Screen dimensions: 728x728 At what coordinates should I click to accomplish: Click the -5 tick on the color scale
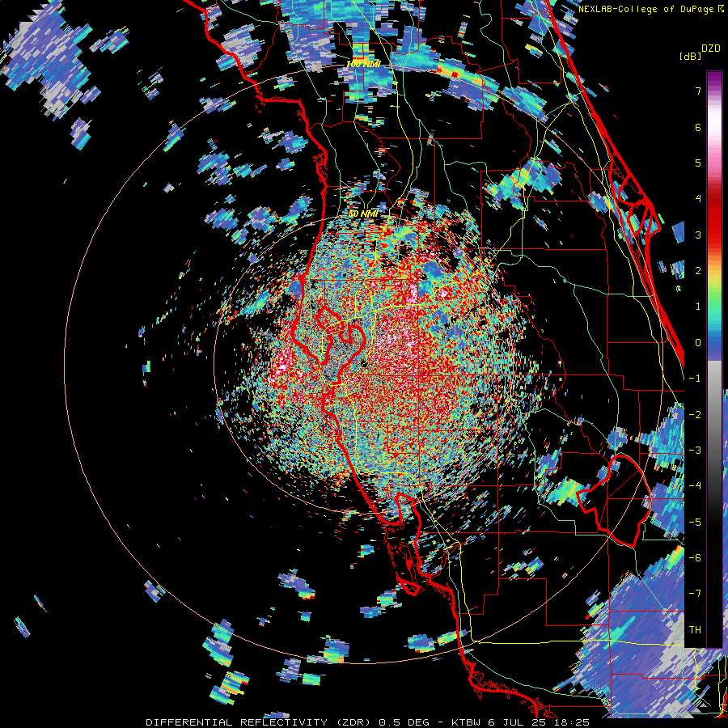[x=695, y=522]
